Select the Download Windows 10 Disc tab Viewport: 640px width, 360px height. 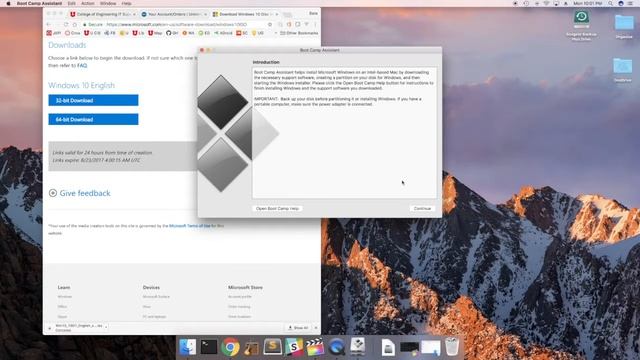245,14
